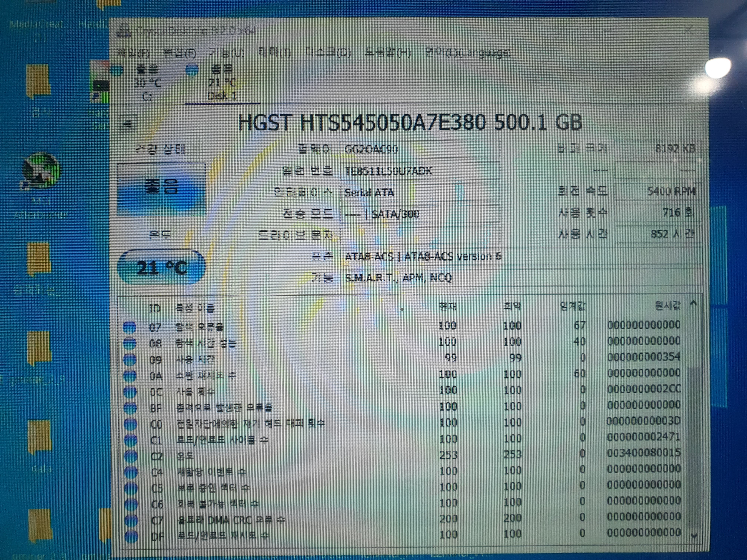Image resolution: width=747 pixels, height=560 pixels.
Task: Click the 최악 column header
Action: pyautogui.click(x=512, y=306)
